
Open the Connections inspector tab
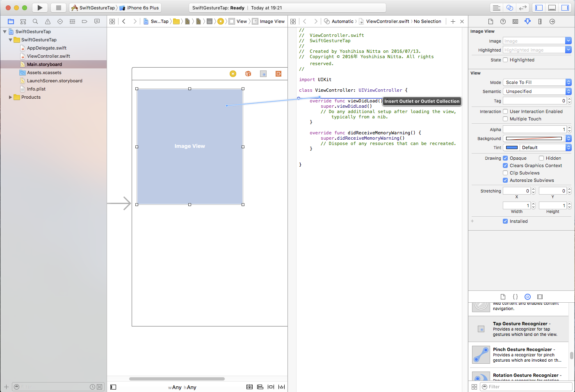(552, 21)
